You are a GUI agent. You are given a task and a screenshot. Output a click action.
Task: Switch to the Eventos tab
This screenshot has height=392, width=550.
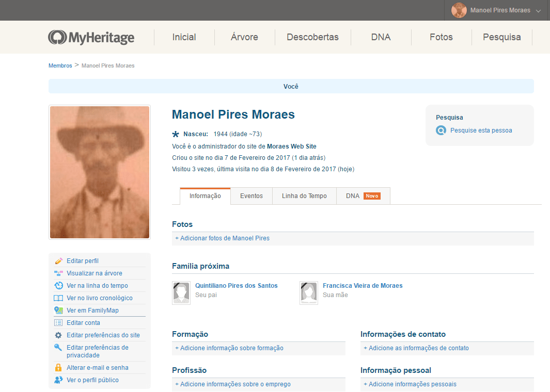click(x=252, y=196)
